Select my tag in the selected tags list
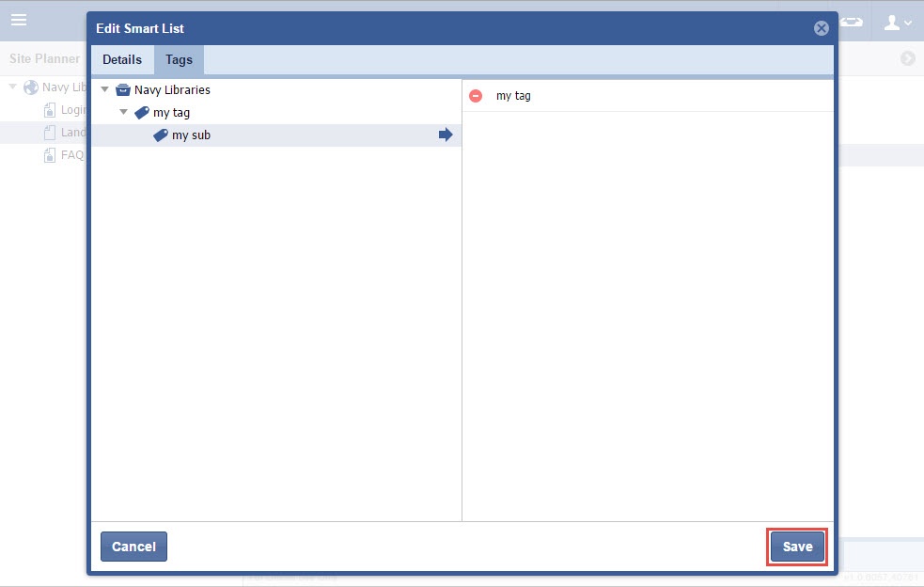Screen dimensions: 924x587 pos(513,96)
